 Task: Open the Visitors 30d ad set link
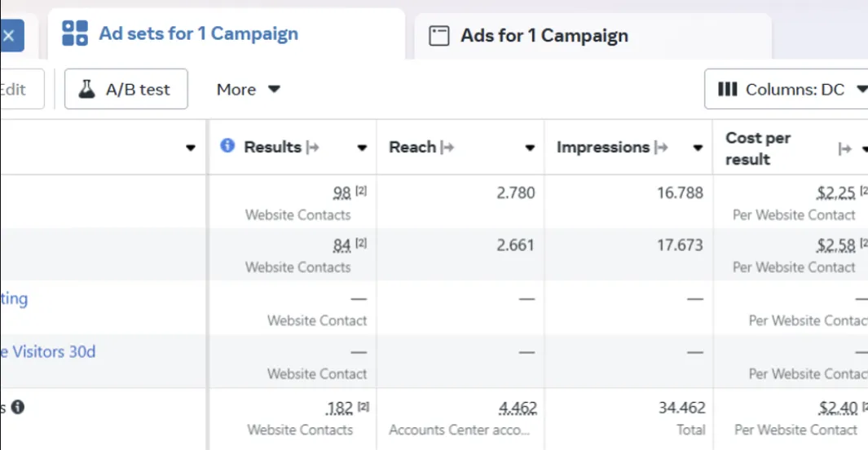point(49,352)
